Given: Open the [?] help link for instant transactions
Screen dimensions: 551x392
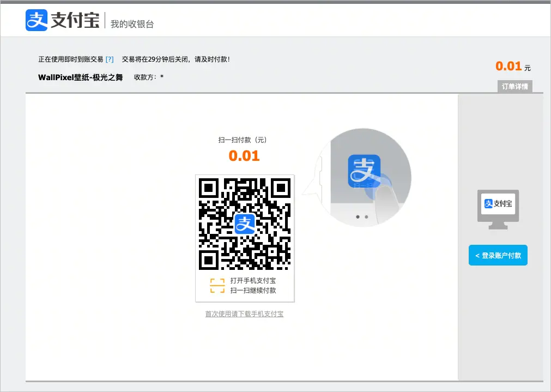Looking at the screenshot, I should 110,59.
